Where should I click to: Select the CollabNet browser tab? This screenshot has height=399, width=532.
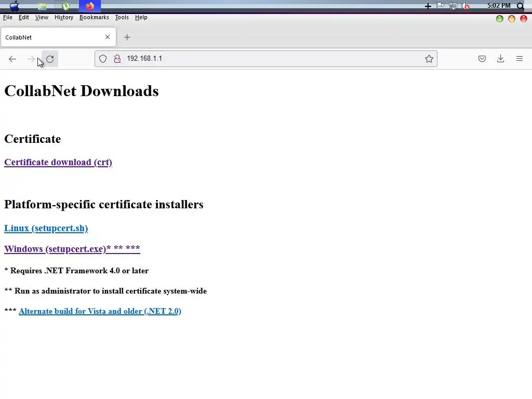(58, 37)
